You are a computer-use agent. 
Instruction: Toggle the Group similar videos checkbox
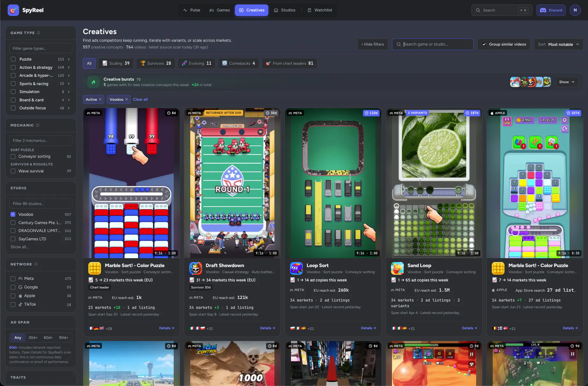click(x=484, y=44)
